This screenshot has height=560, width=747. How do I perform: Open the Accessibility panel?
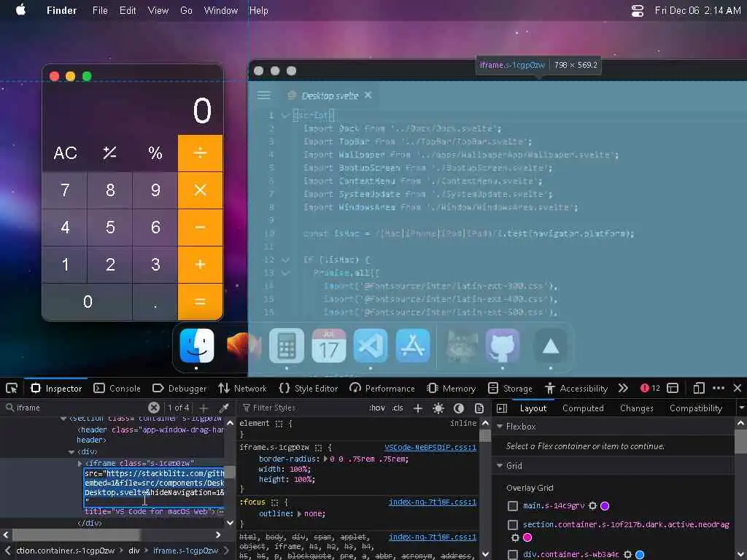click(576, 388)
